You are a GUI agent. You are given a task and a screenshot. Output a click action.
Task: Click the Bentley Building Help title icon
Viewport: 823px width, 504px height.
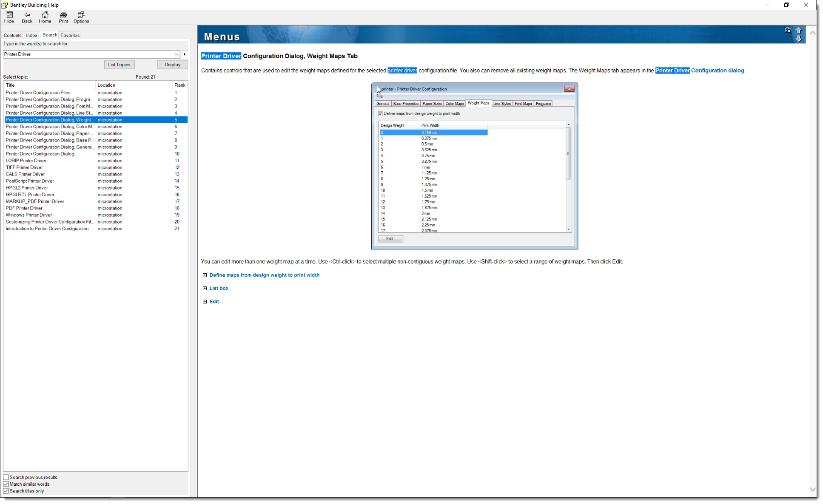coord(5,5)
